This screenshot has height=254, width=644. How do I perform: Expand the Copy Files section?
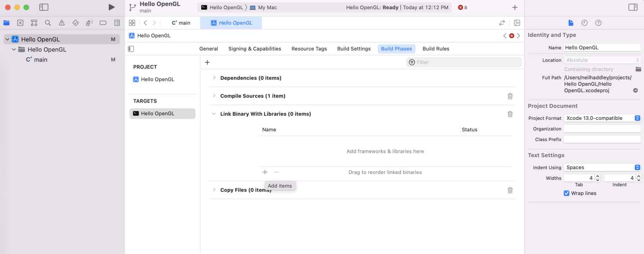coord(214,190)
